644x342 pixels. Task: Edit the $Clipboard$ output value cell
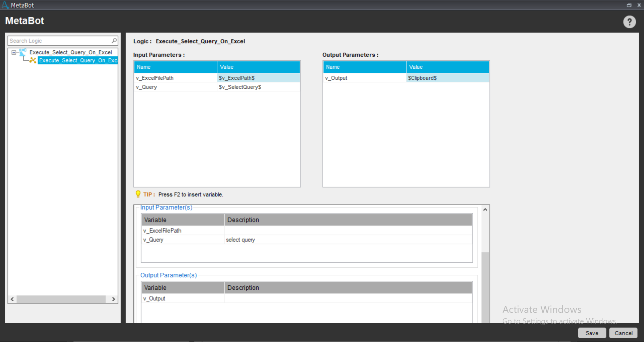point(447,78)
